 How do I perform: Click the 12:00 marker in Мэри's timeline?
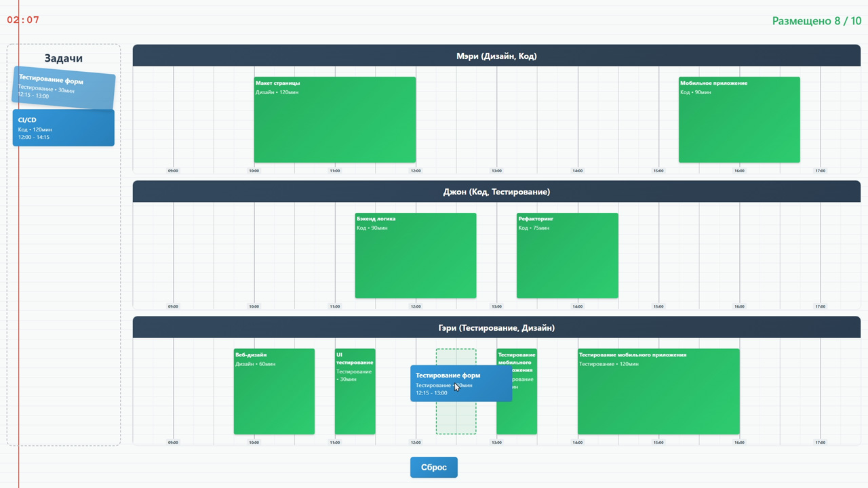[x=416, y=171]
